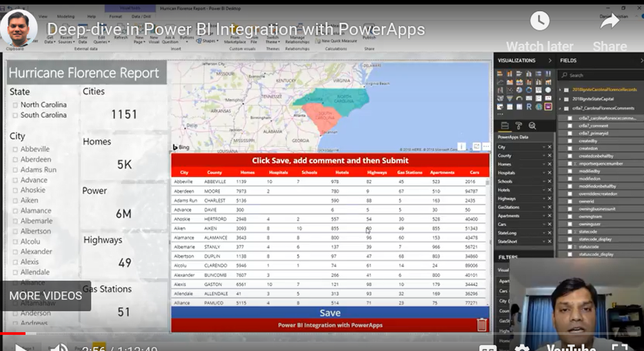
Task: Open the Fields well pane icon
Action: click(505, 126)
